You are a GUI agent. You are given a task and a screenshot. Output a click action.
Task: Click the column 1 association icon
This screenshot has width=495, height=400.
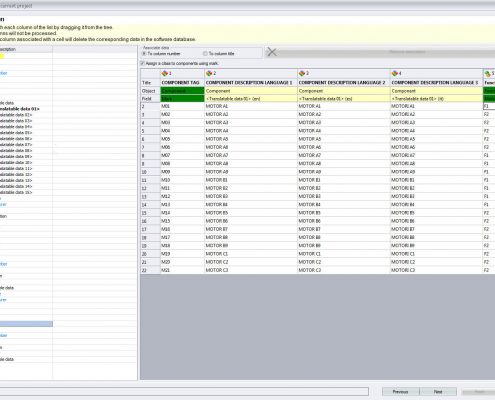point(165,73)
